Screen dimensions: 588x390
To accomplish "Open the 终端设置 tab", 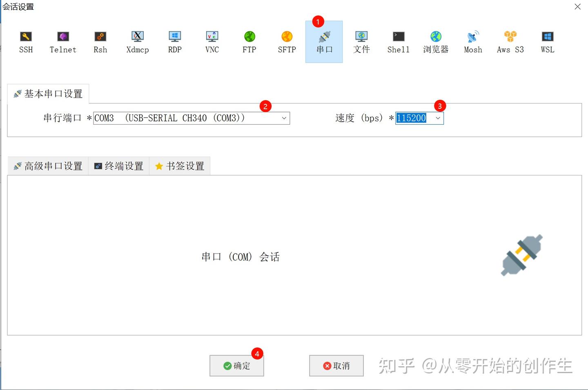I will click(119, 166).
